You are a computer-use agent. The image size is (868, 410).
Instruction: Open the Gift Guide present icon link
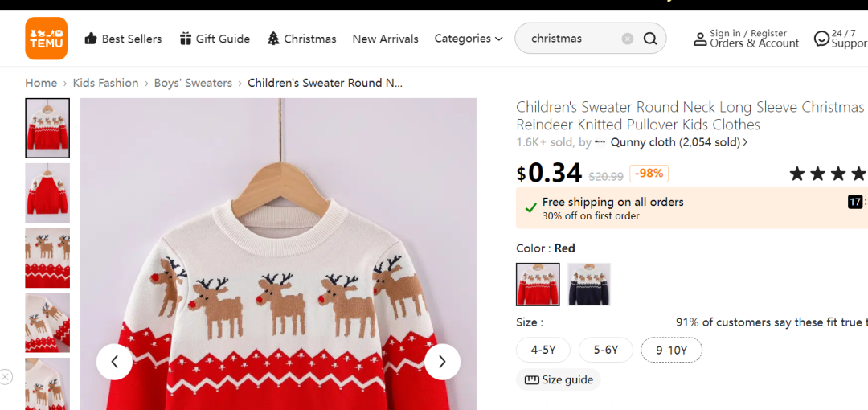pyautogui.click(x=215, y=39)
